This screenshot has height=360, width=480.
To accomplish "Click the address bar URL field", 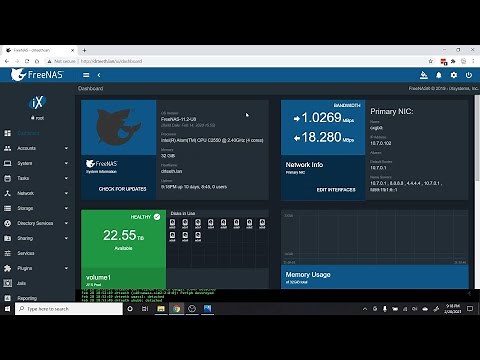I will point(238,61).
